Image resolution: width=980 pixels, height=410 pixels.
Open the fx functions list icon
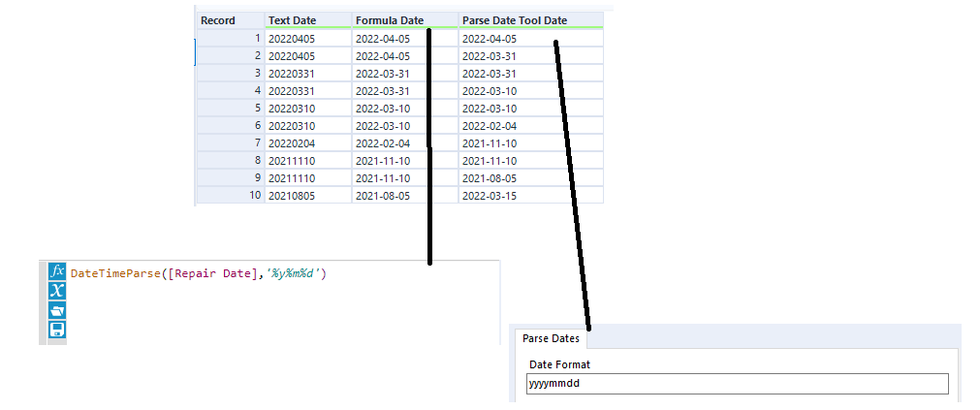point(57,272)
